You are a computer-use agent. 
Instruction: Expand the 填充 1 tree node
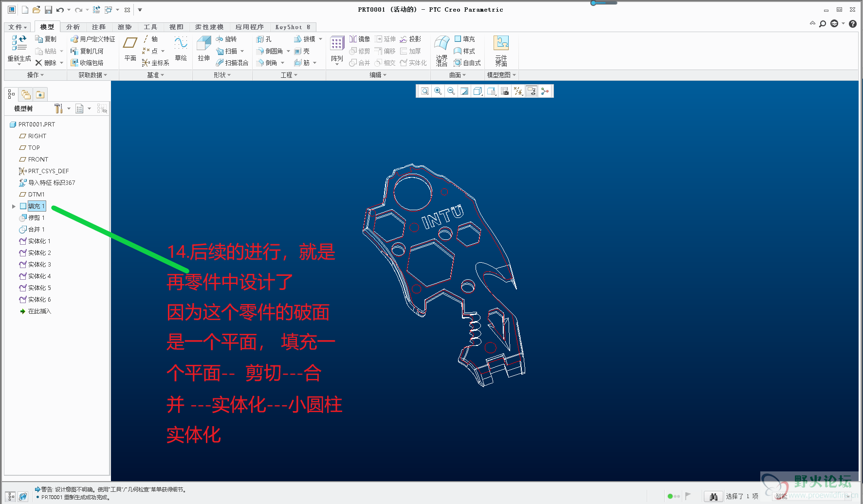14,206
